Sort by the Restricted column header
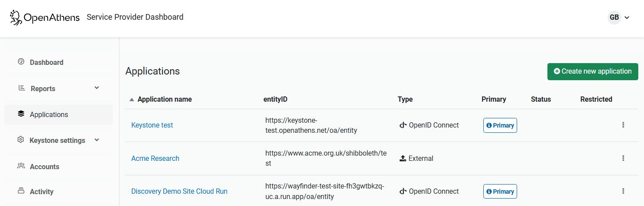Viewport: 644px width, 206px height. tap(596, 99)
